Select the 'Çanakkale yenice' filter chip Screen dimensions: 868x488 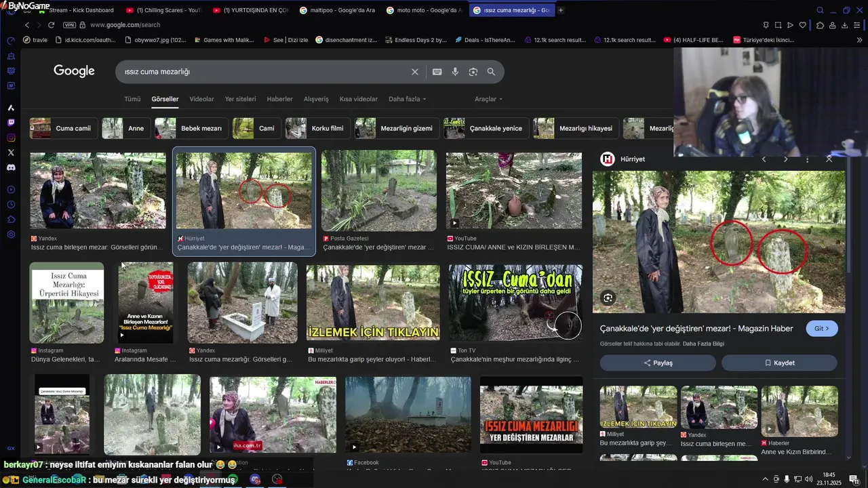pos(486,128)
